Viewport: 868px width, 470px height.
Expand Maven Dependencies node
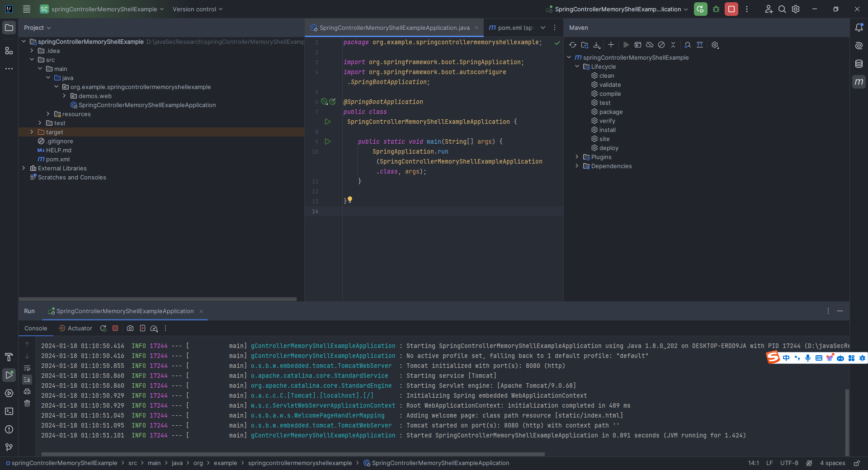pyautogui.click(x=577, y=166)
